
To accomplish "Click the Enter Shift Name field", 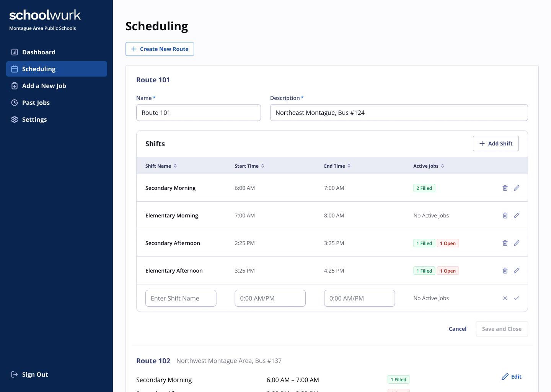I will [x=181, y=298].
